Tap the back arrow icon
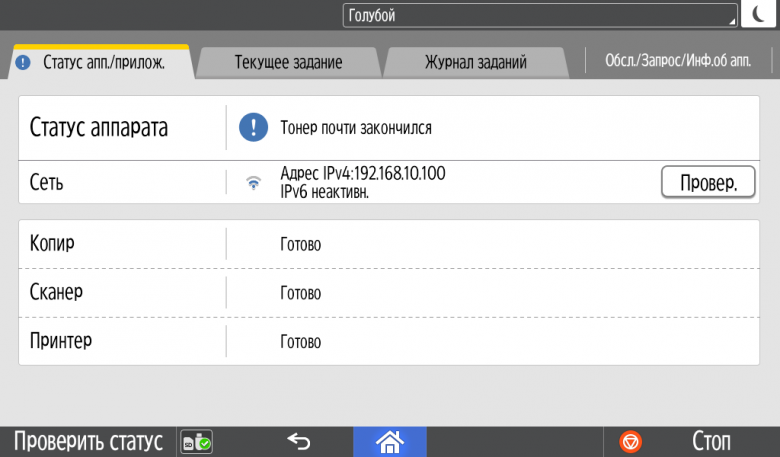This screenshot has width=780, height=457. (299, 441)
